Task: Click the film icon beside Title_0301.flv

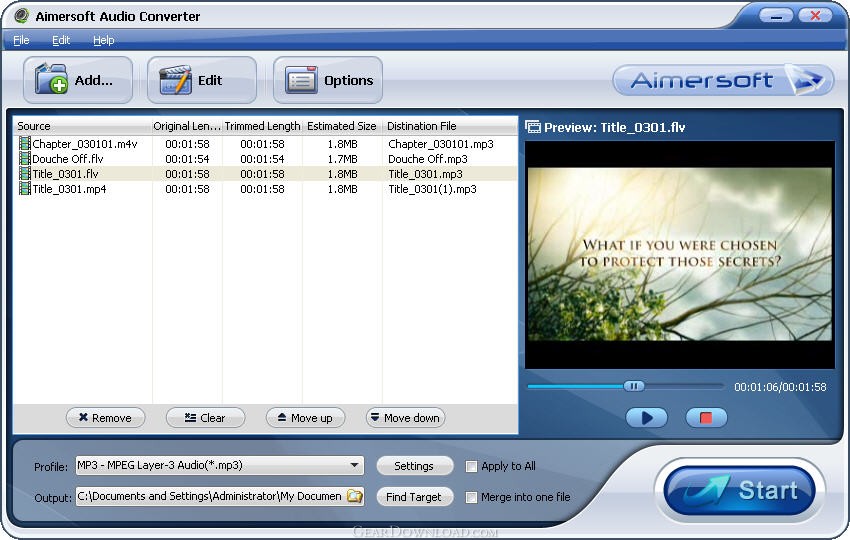Action: point(25,174)
